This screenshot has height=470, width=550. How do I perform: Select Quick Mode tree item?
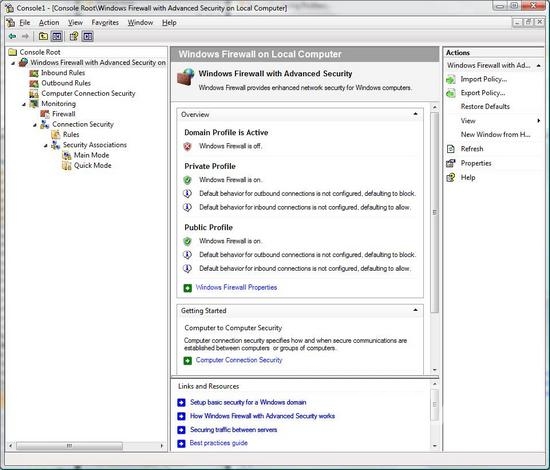(x=92, y=166)
